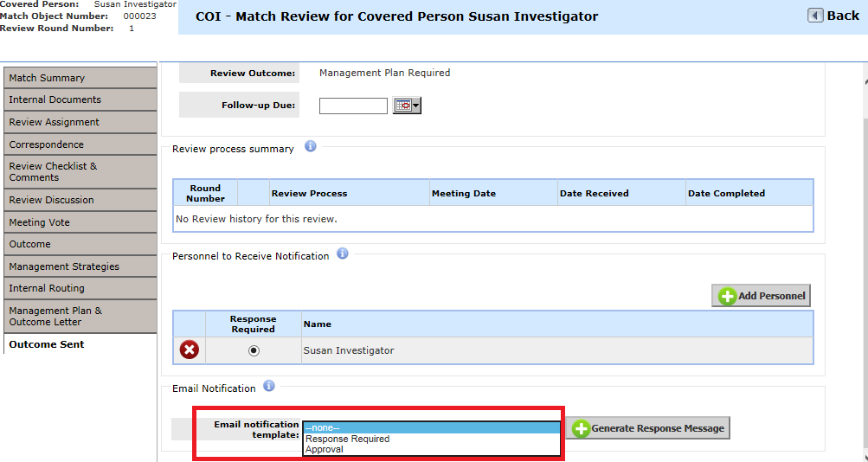Image resolution: width=868 pixels, height=462 pixels.
Task: Show info for Email Notification section
Action: click(269, 386)
